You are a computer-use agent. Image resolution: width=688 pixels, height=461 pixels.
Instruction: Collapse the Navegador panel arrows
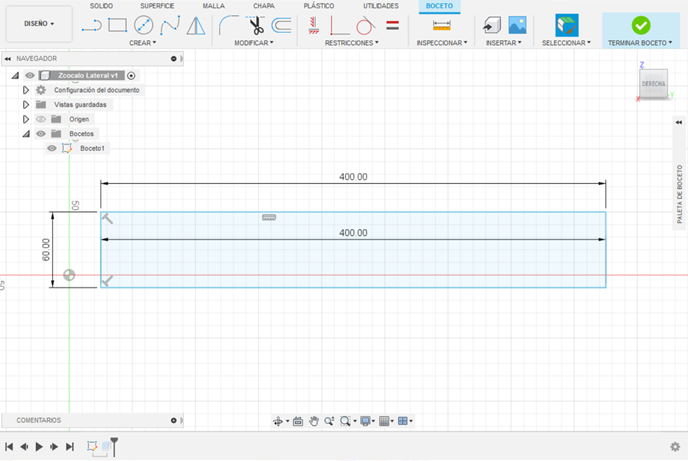(x=7, y=58)
